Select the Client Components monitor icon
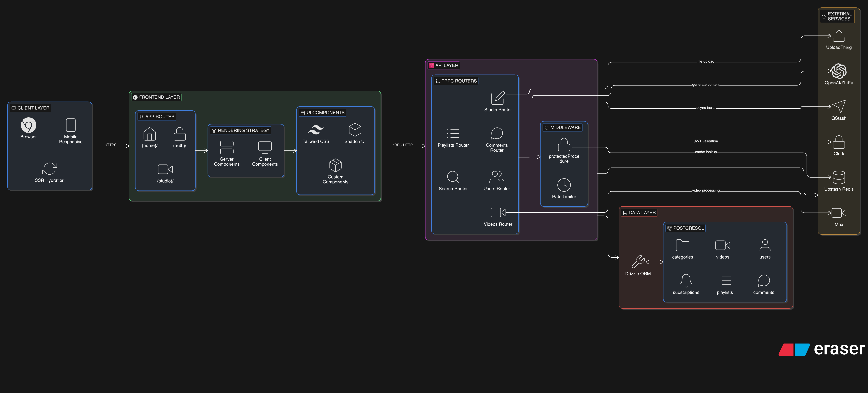This screenshot has width=868, height=393. point(265,148)
